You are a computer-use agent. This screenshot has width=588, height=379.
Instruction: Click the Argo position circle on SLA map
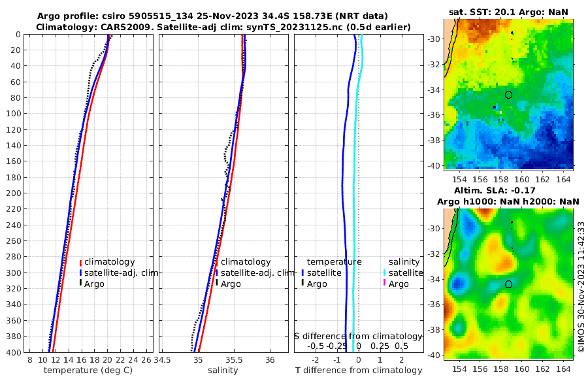508,284
